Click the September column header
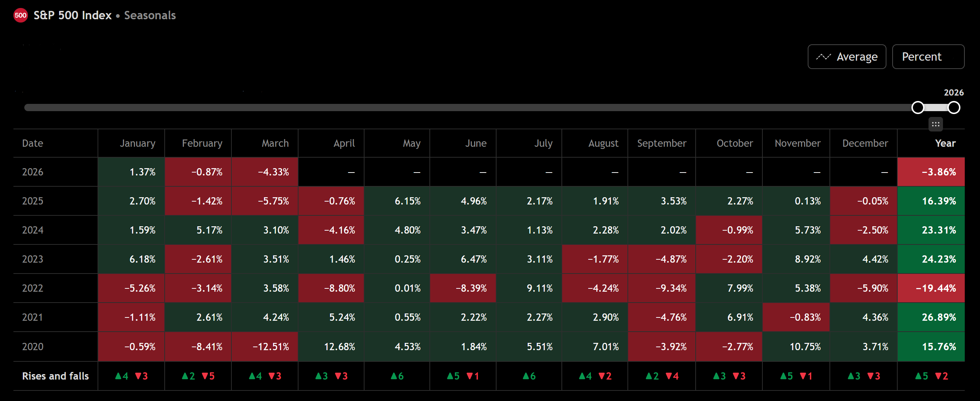Screen dimensions: 980x401 pos(661,143)
